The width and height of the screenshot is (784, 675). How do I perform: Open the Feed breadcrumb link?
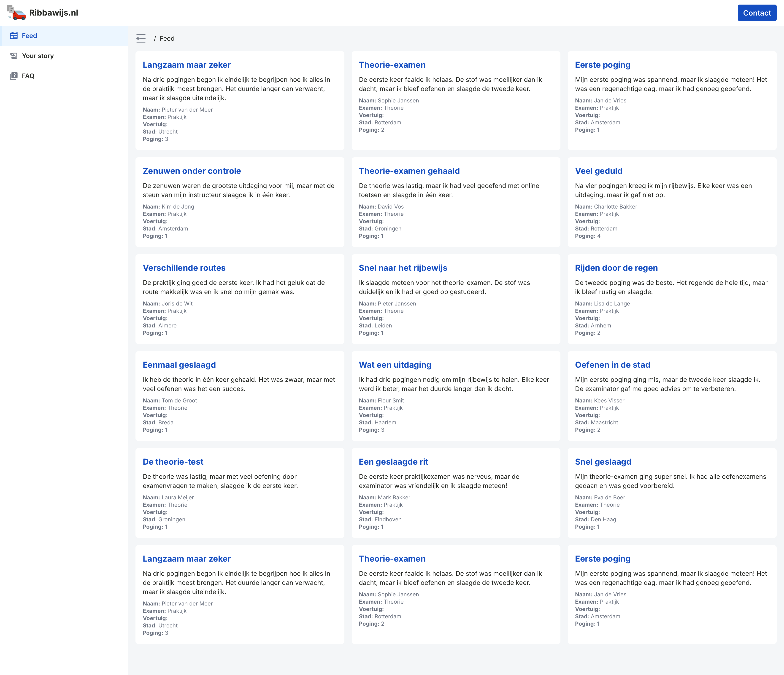pyautogui.click(x=167, y=38)
